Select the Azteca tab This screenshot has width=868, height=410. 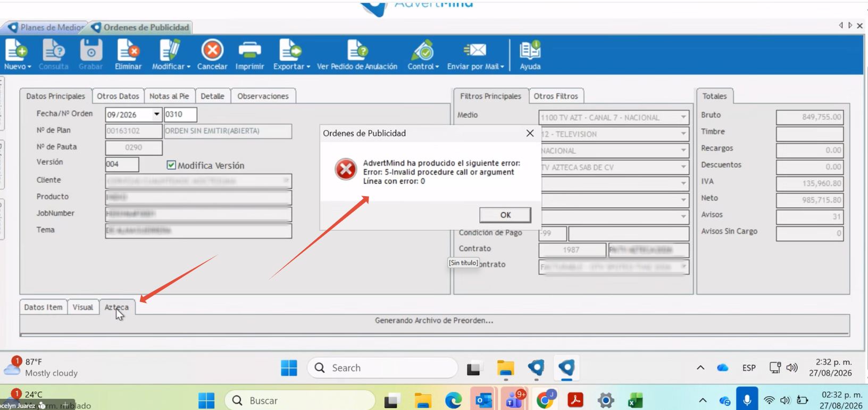click(116, 307)
